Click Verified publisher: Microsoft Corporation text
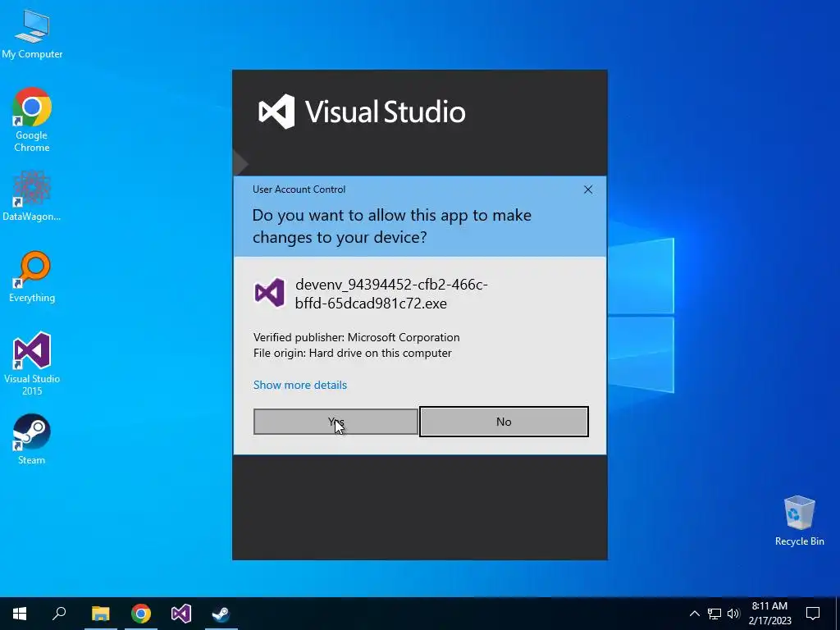 coord(356,337)
